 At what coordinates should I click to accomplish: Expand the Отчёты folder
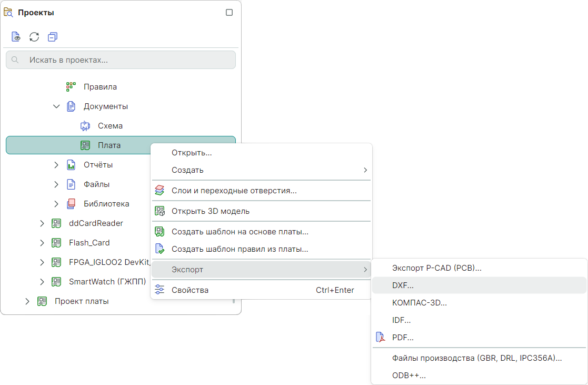click(x=56, y=165)
